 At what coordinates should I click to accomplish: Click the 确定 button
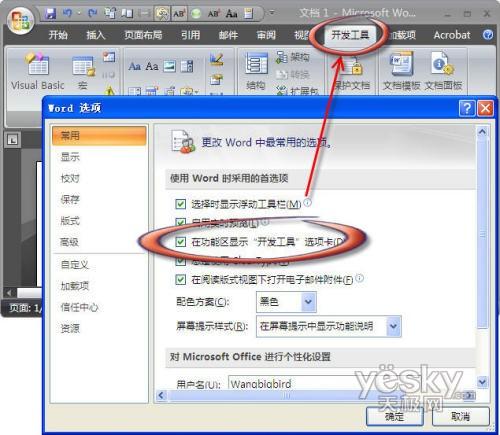tap(395, 416)
